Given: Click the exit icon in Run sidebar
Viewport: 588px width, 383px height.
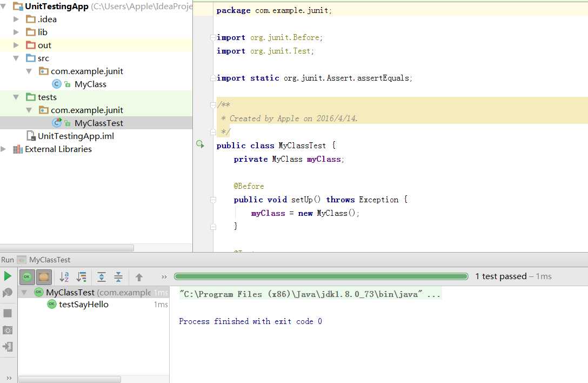Looking at the screenshot, I should click(8, 347).
